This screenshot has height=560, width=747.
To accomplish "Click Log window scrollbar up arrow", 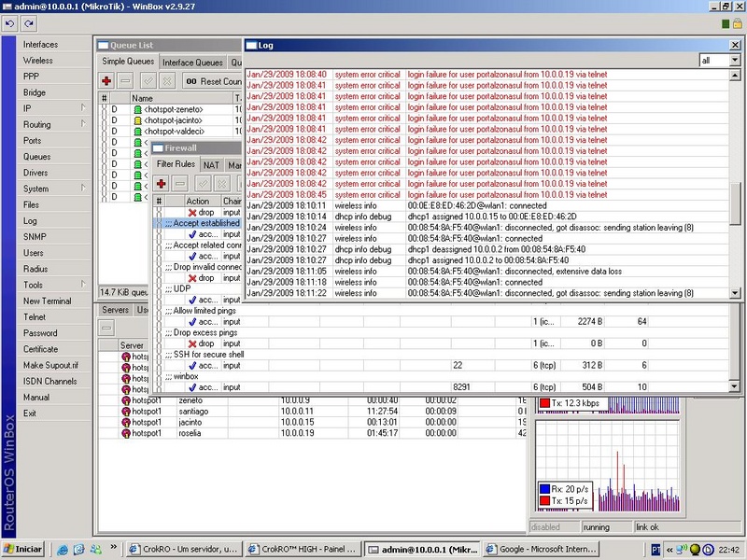I will click(735, 76).
